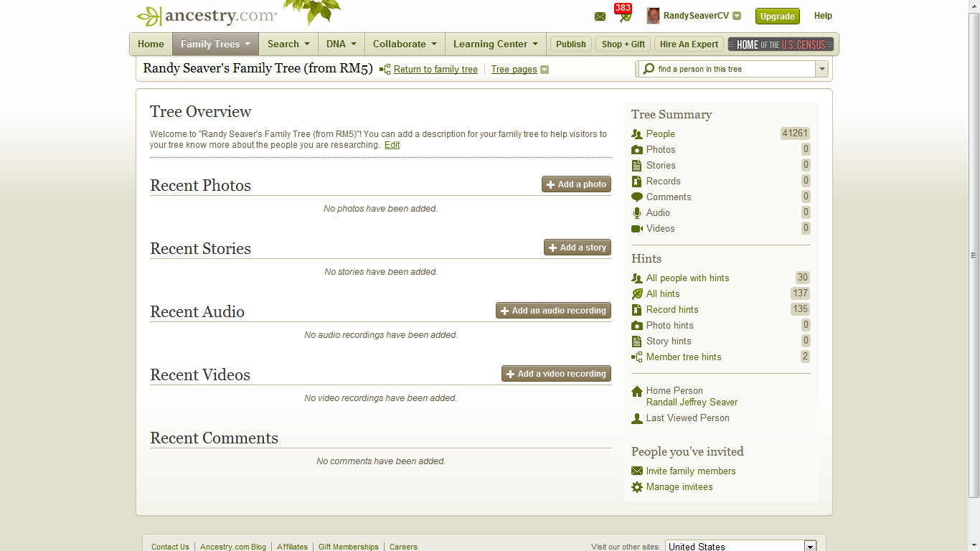980x551 pixels.
Task: Open the find a person dropdown arrow
Action: (821, 69)
